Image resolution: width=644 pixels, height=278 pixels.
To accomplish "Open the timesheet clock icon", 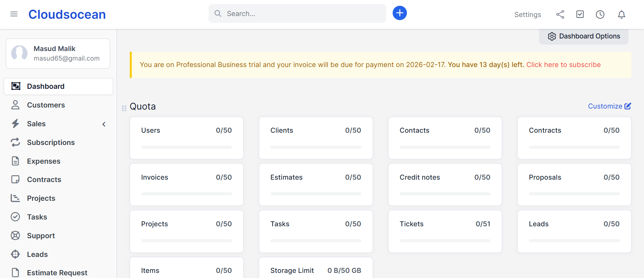I will [x=600, y=14].
